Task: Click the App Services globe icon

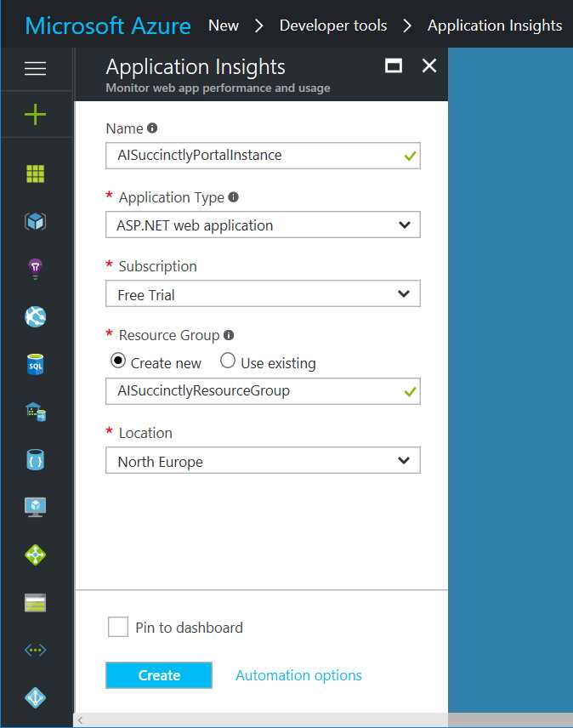Action: (x=37, y=316)
